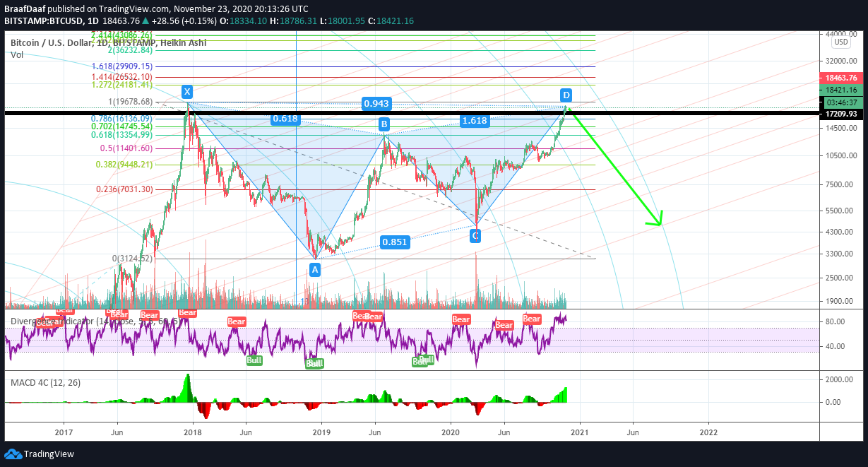Click the blue 1.618 ratio label between B and D

click(474, 121)
